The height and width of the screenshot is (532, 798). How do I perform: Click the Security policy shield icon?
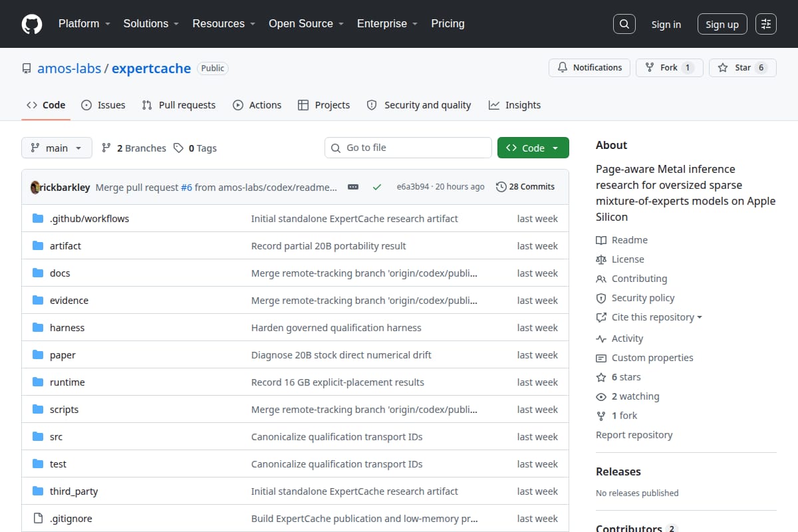click(601, 298)
